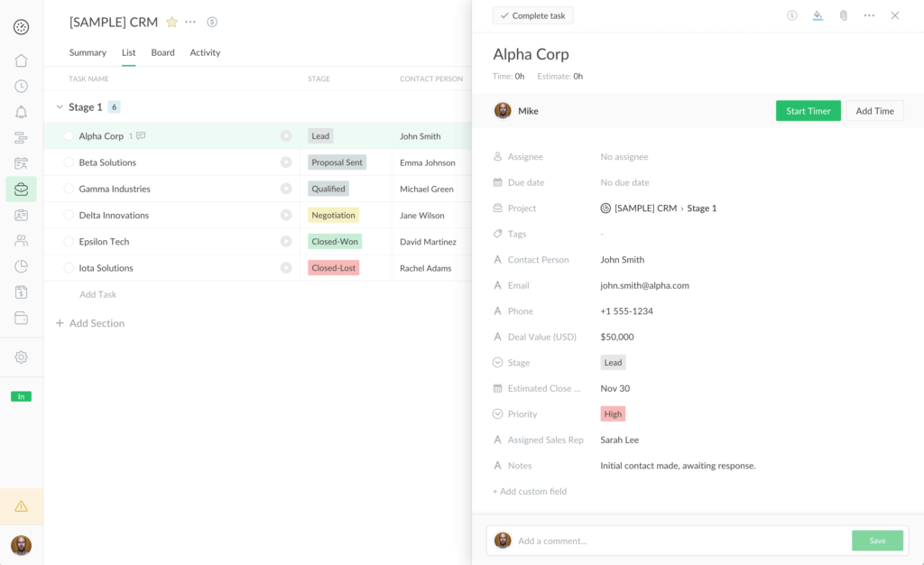
Task: Open the Notifications bell in the sidebar
Action: point(22,111)
